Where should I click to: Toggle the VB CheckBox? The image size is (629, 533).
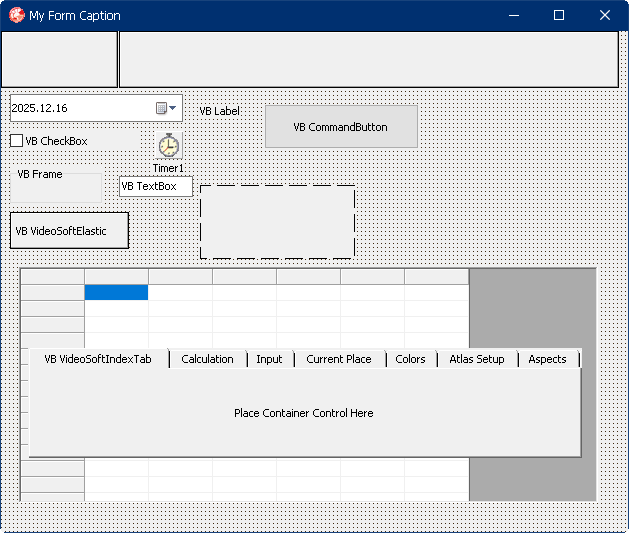coord(16,141)
